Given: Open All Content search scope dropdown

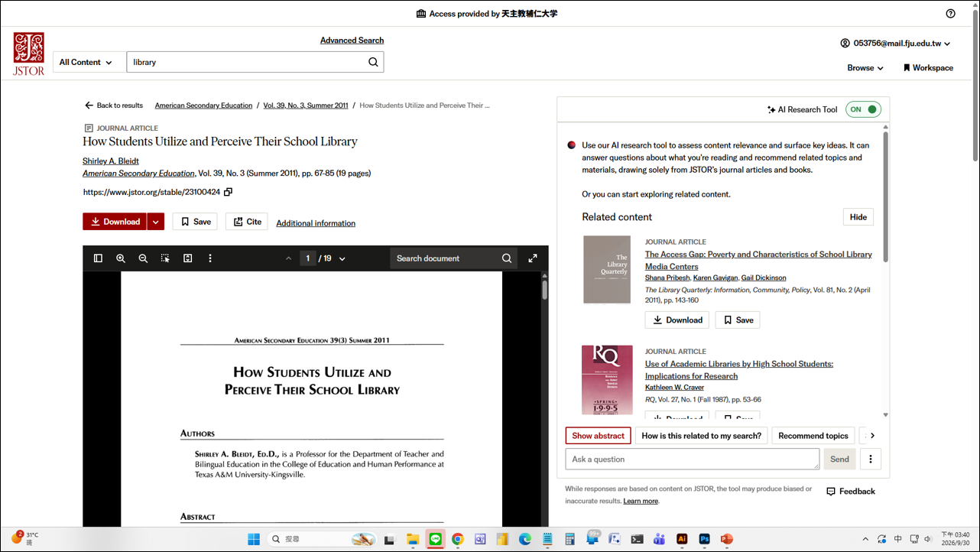Looking at the screenshot, I should click(86, 62).
